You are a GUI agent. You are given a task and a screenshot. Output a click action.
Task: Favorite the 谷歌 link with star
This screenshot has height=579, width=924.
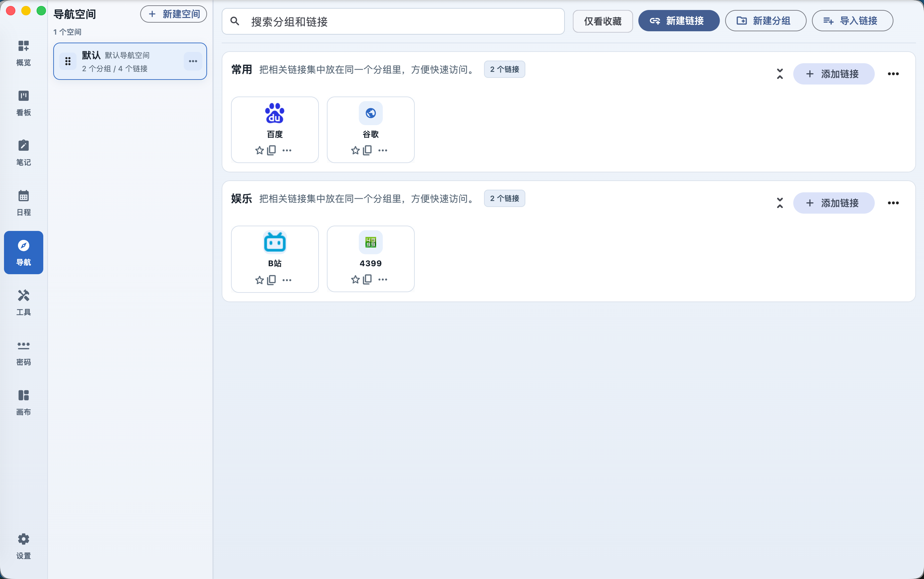[x=355, y=150]
